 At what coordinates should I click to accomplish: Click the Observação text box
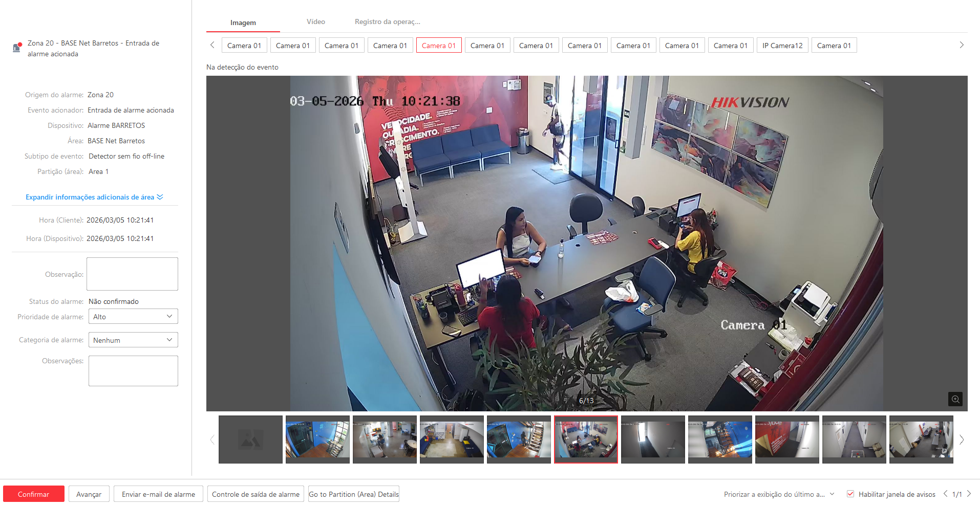pyautogui.click(x=132, y=274)
